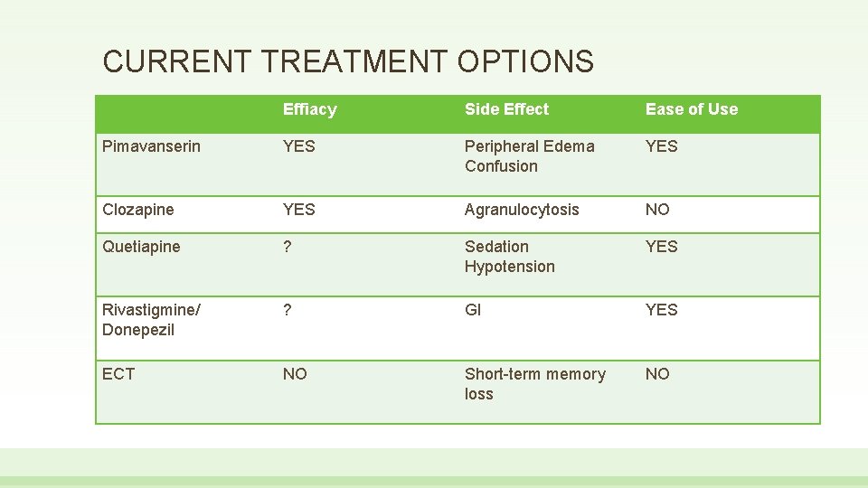The width and height of the screenshot is (868, 488).
Task: Click the Rivastigmine/Donepezil cell
Action: tap(151, 319)
